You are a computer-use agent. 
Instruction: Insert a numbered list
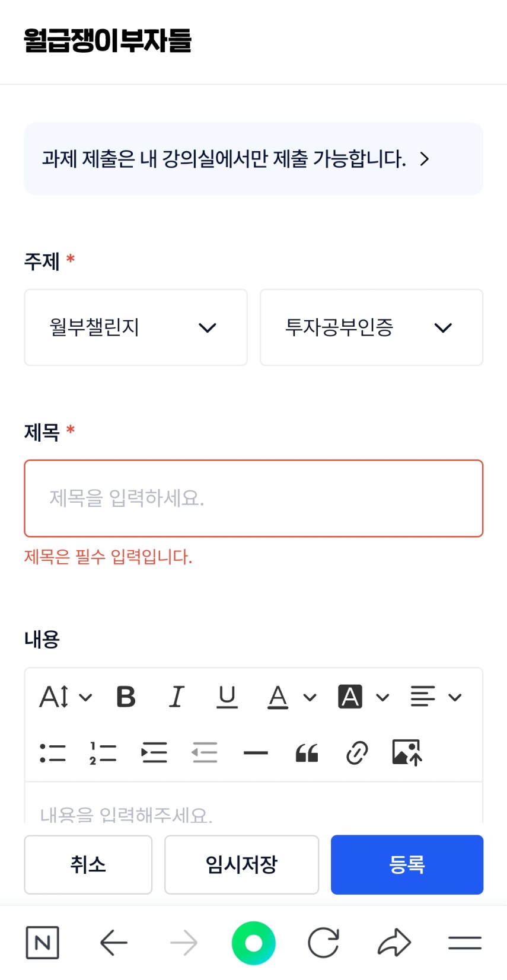tap(103, 753)
